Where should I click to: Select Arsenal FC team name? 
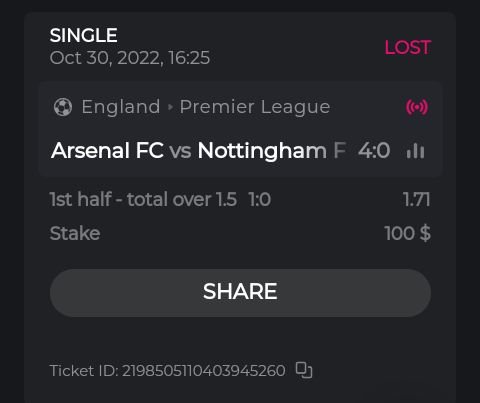click(x=107, y=150)
